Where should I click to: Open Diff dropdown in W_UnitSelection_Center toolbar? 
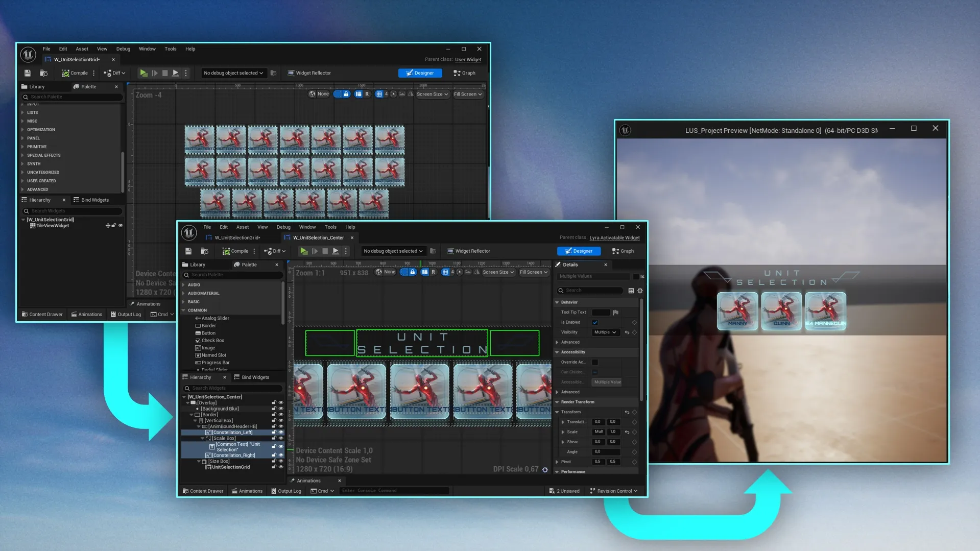275,251
